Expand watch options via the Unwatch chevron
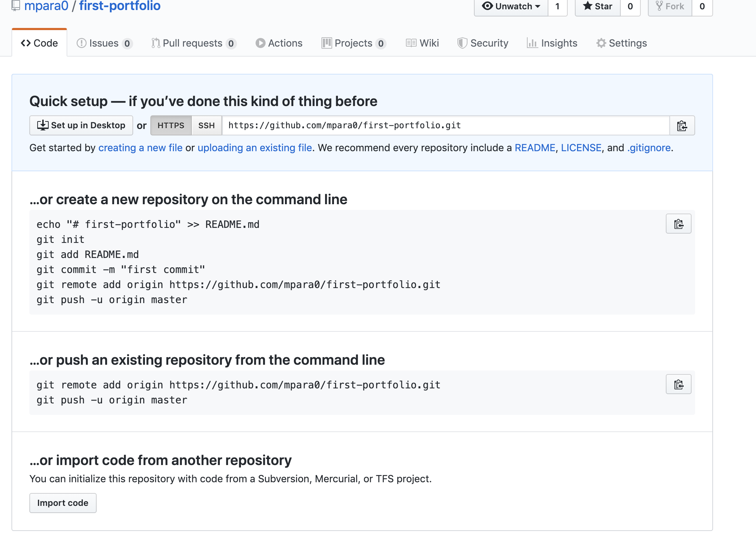 pos(537,6)
